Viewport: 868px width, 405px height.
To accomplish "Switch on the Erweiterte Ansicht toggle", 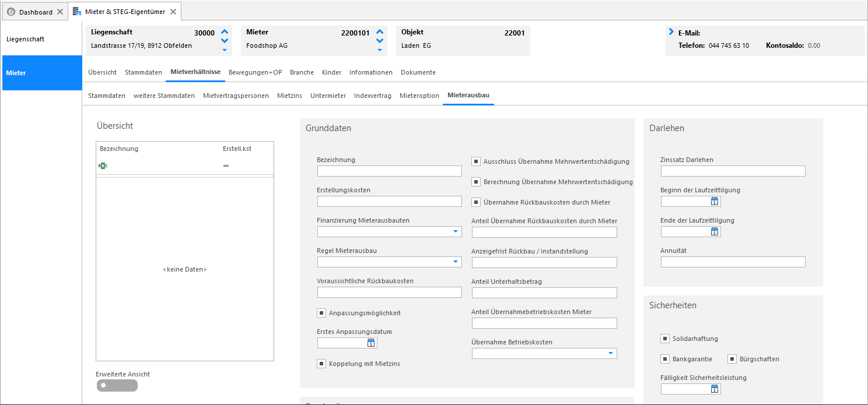I will 117,385.
